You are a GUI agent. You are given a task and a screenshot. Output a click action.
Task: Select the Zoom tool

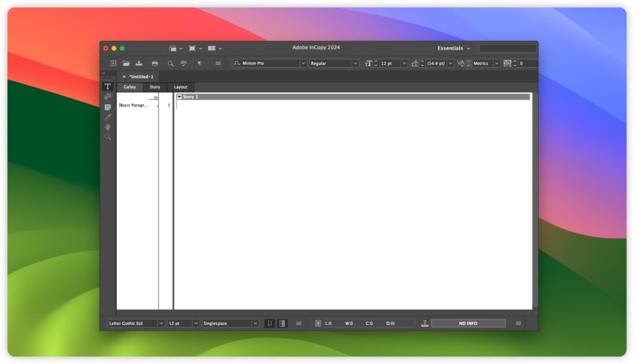coord(107,137)
